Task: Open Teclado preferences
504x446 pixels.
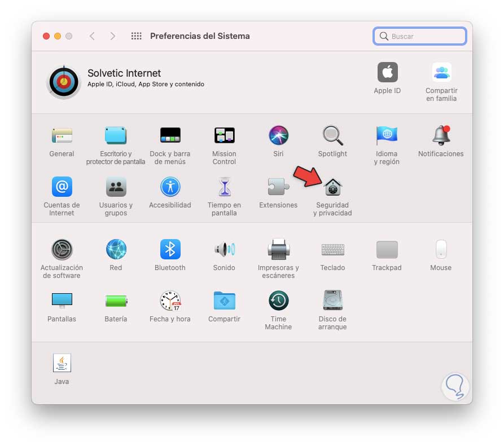Action: point(332,249)
